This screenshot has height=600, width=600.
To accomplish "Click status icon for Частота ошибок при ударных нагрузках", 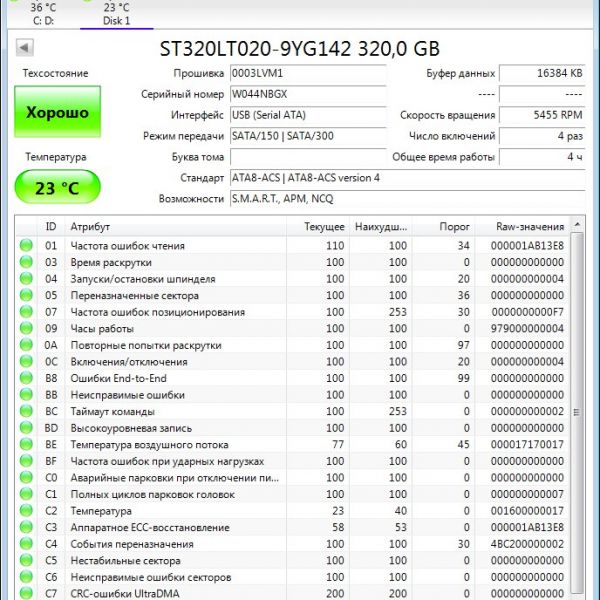I will point(26,461).
